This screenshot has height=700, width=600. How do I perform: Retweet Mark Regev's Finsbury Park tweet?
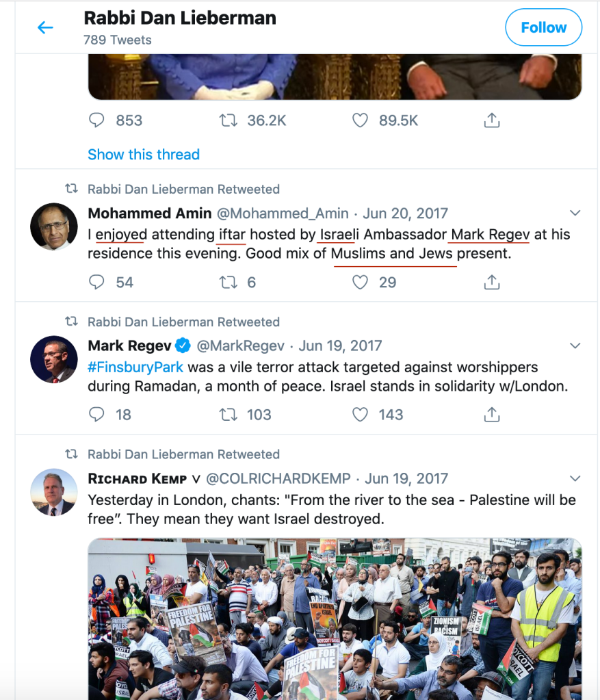(227, 415)
